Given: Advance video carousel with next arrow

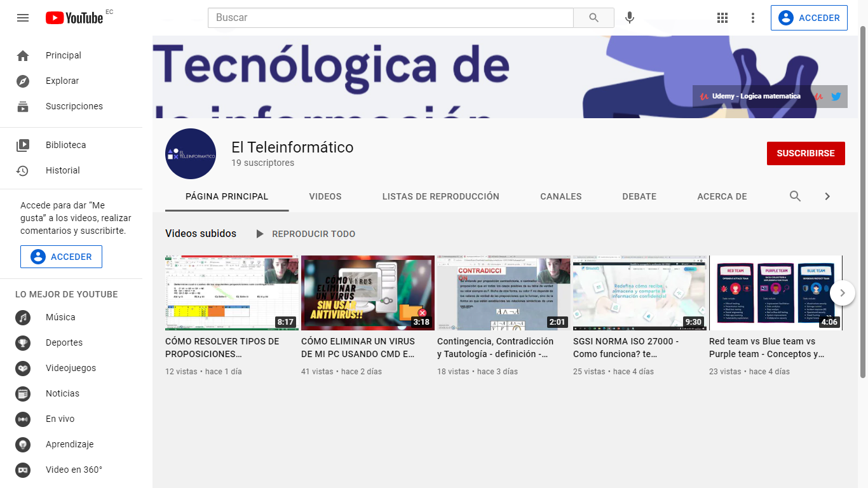Looking at the screenshot, I should [843, 293].
